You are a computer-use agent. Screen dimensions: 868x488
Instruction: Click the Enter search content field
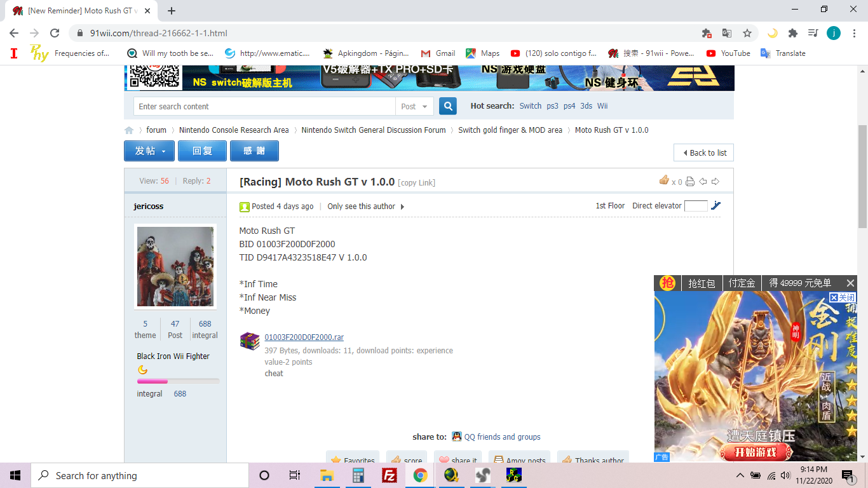tap(264, 106)
